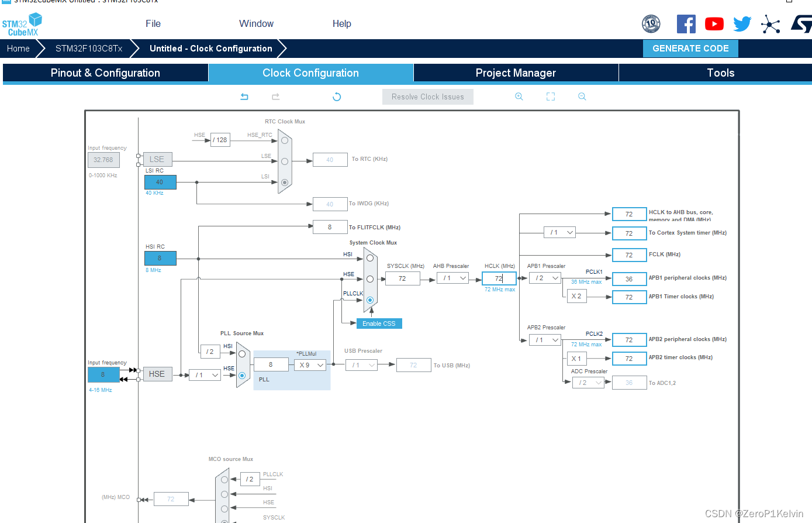Fit clock diagram to window icon
Viewport: 812px width, 523px height.
tap(551, 97)
